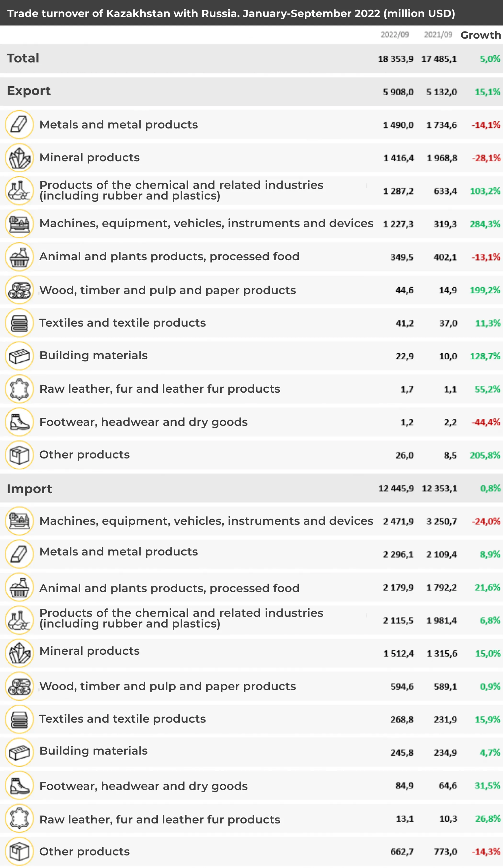This screenshot has height=868, width=503.
Task: Click the 2022/09 column header
Action: [394, 35]
